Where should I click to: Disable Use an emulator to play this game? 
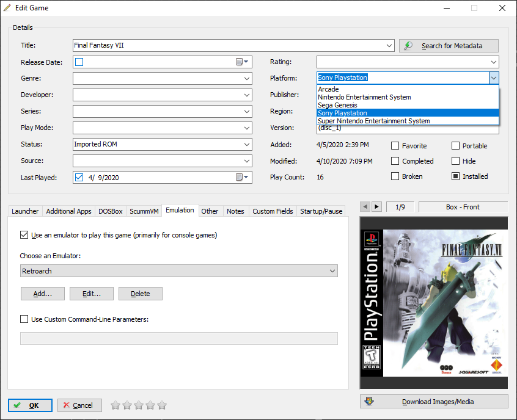pos(24,235)
